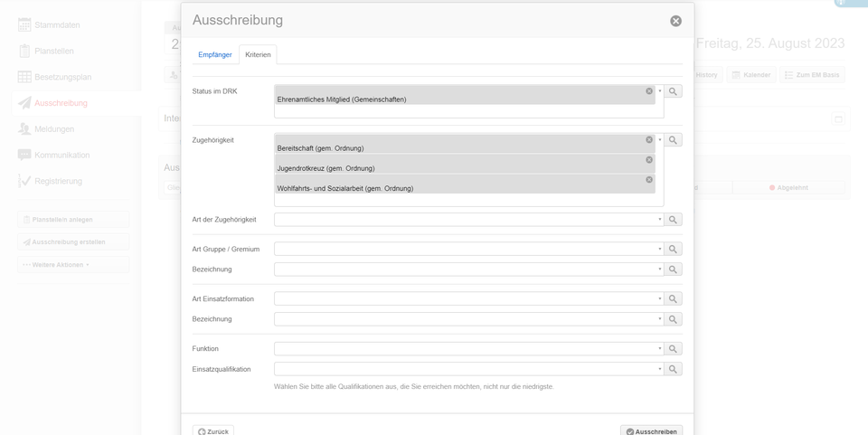The image size is (868, 435).
Task: Select the Kriterien tab
Action: click(258, 55)
